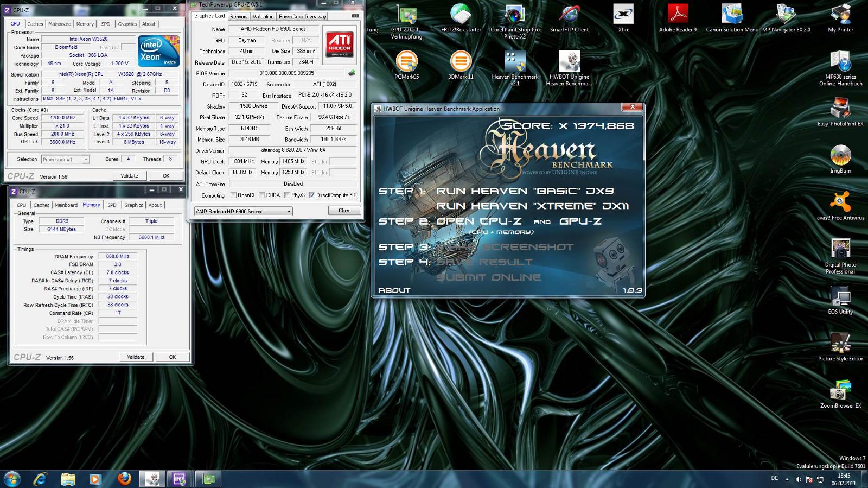The width and height of the screenshot is (868, 488).
Task: Open Internet Explorer in taskbar
Action: (40, 479)
